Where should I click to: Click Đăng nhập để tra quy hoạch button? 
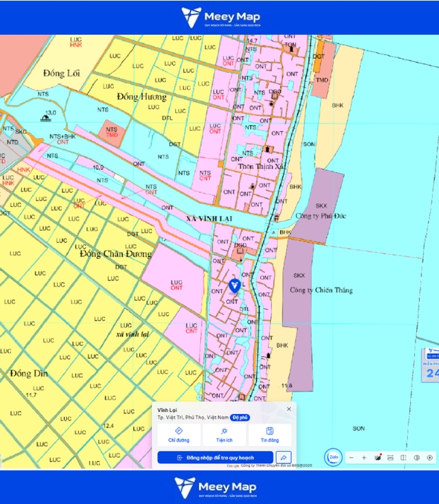tap(215, 458)
